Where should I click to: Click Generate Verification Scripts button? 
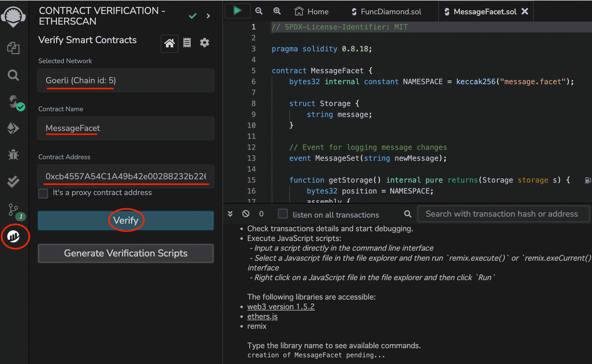(x=126, y=253)
